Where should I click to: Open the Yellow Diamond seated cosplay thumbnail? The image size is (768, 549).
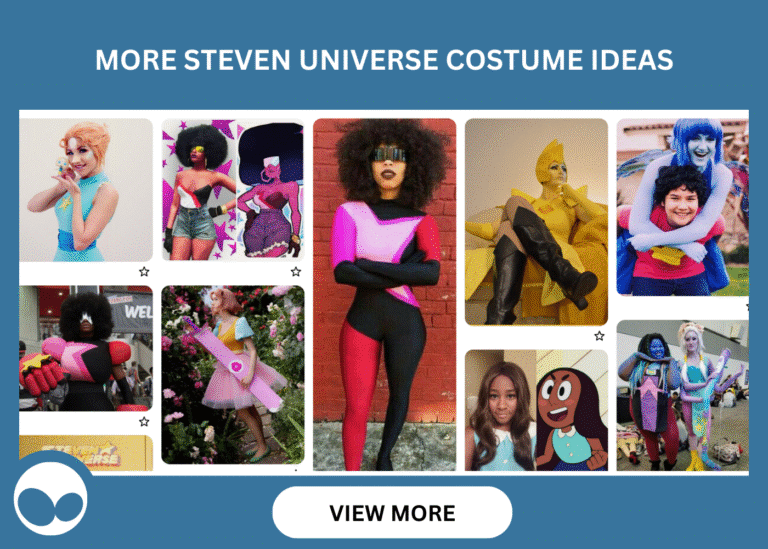[536, 222]
